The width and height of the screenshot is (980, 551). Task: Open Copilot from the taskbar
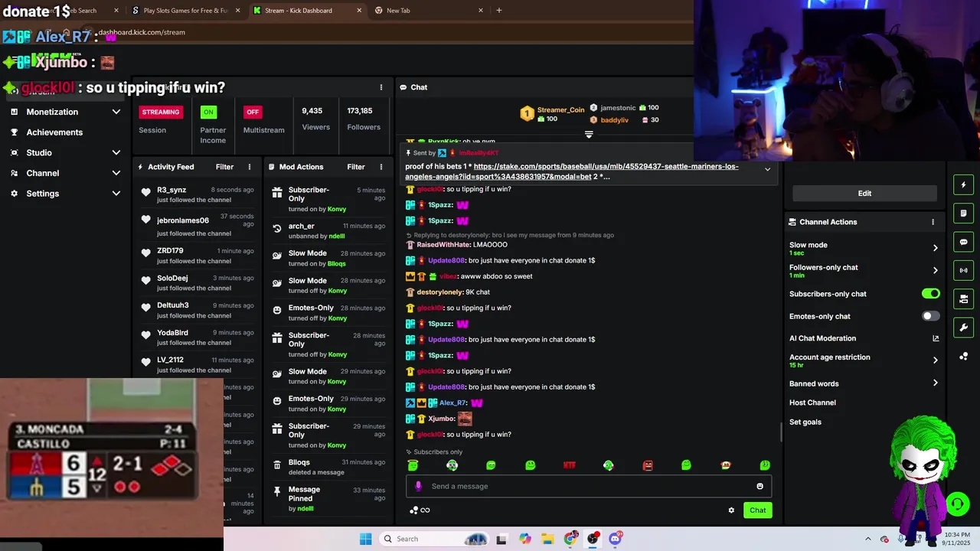[524, 539]
